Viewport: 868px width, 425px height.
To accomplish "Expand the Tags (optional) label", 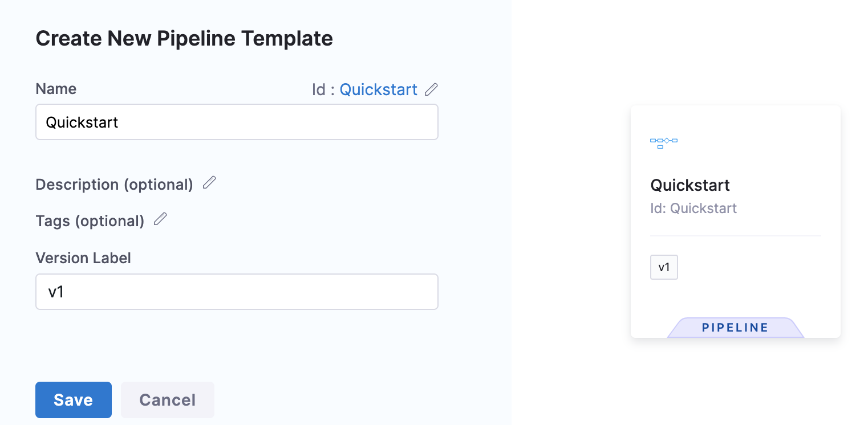I will coord(90,221).
